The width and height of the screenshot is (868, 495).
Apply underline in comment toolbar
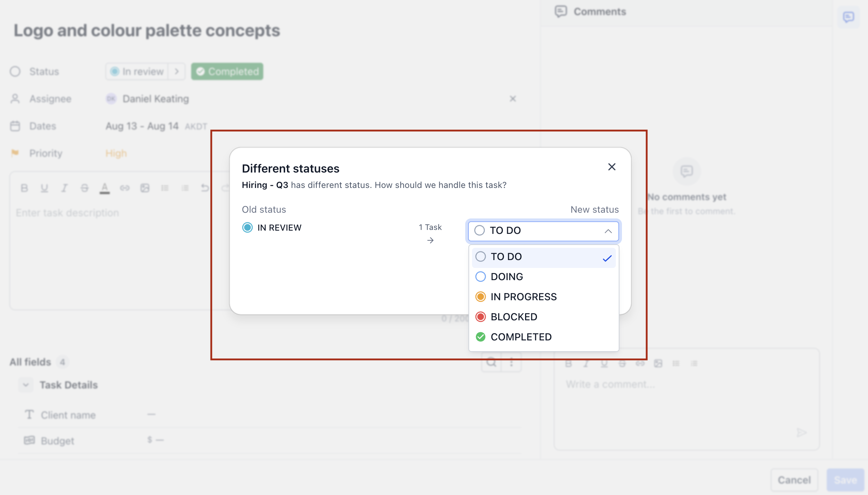[604, 364]
